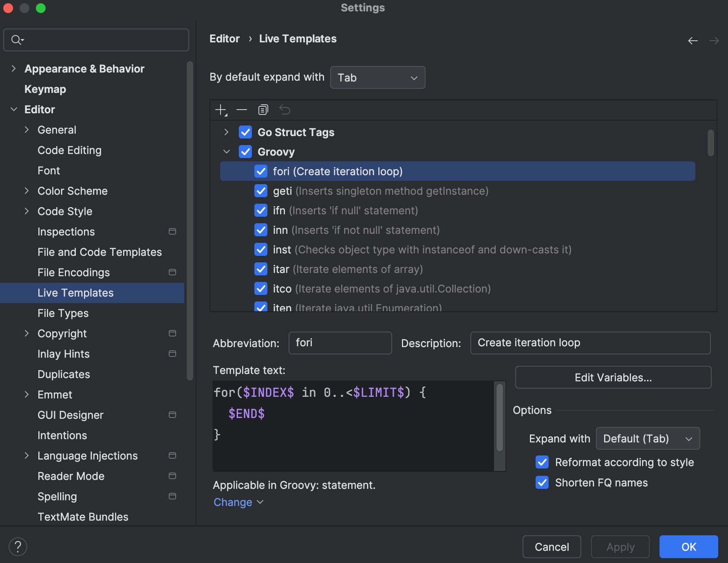
Task: Click the Abbreviation input field
Action: point(340,343)
